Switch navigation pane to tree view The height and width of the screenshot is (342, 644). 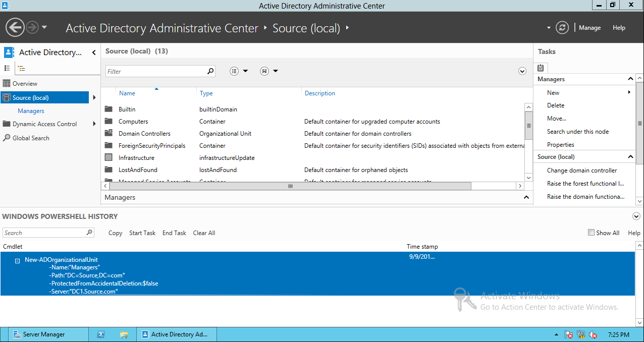(x=21, y=68)
